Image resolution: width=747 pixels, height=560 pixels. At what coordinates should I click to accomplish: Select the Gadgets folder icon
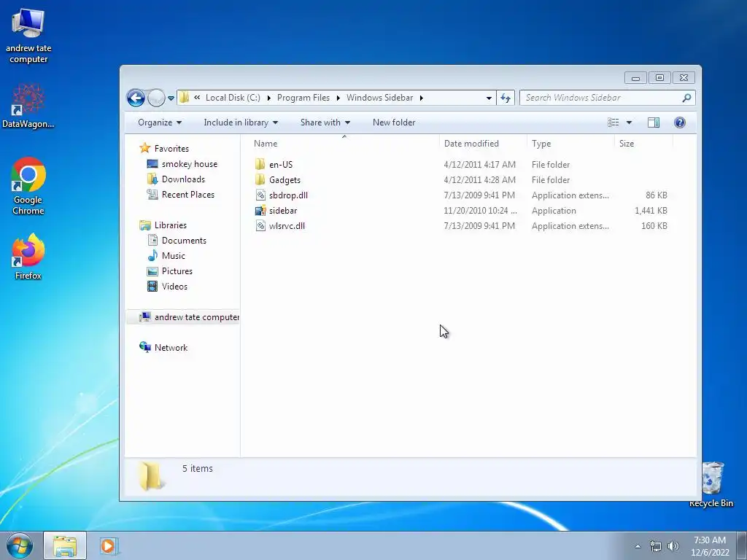coord(260,179)
